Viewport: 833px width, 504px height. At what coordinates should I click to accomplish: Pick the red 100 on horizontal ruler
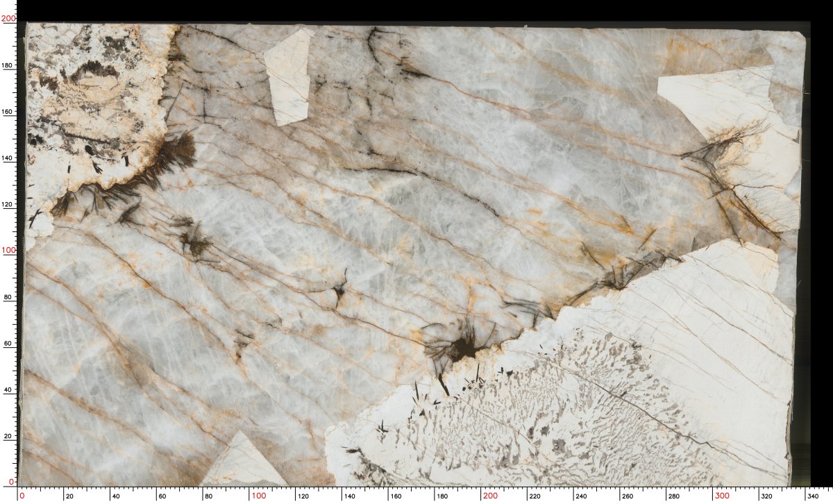tap(258, 496)
